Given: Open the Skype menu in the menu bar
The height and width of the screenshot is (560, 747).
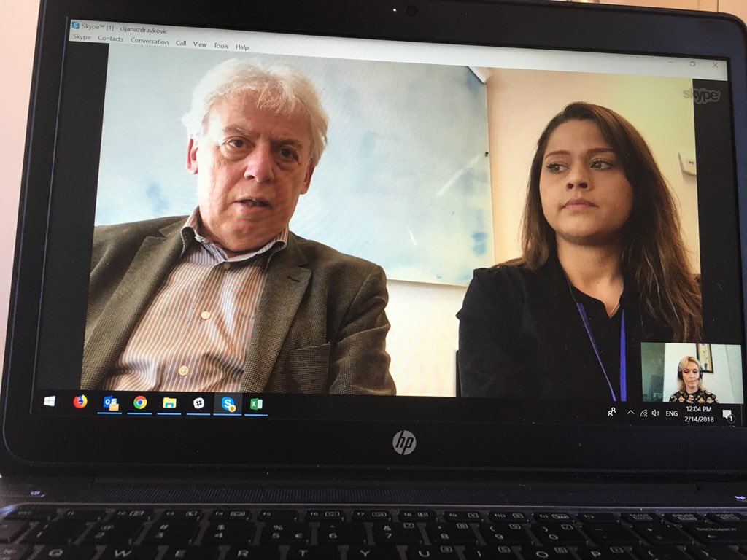Looking at the screenshot, I should (82, 36).
